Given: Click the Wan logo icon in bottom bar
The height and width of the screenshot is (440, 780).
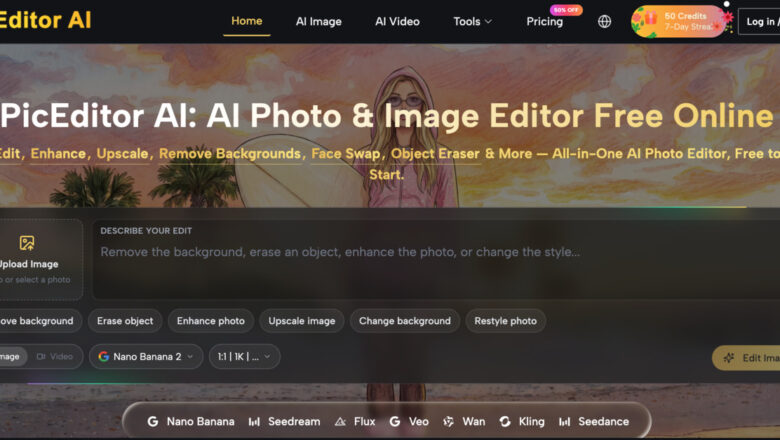Looking at the screenshot, I should coord(448,422).
